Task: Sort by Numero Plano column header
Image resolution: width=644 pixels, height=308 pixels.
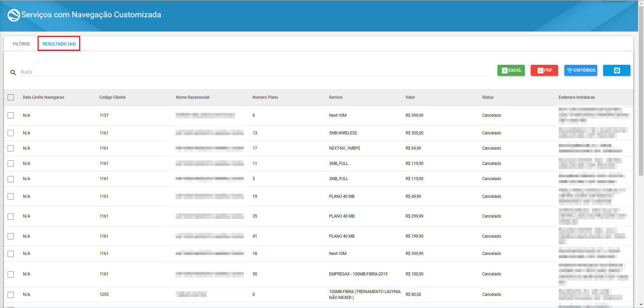Action: pyautogui.click(x=265, y=97)
